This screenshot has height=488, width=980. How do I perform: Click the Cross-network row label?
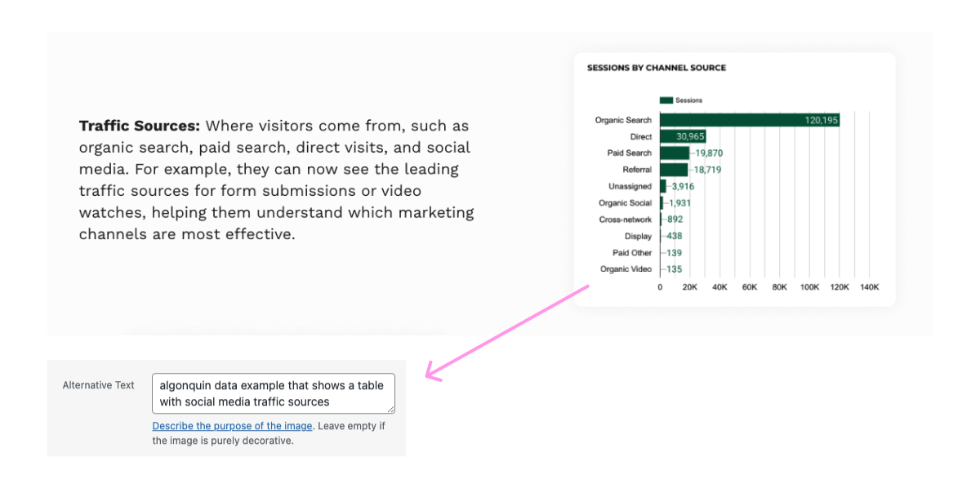tap(626, 220)
